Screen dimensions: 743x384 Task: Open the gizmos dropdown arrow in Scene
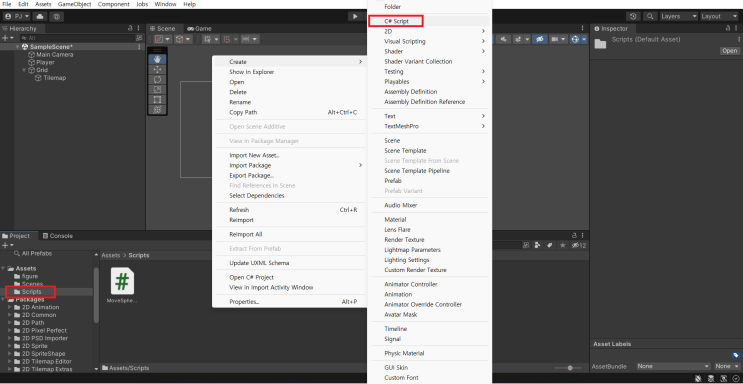click(584, 39)
